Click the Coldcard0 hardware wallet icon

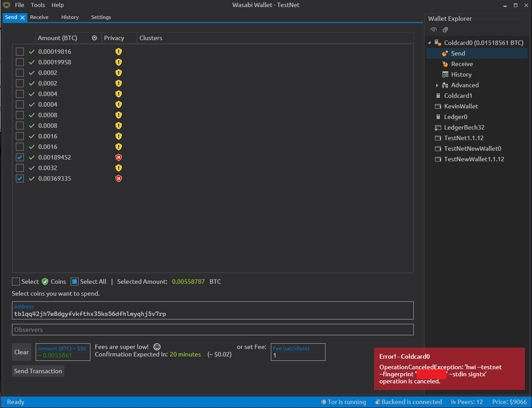click(x=438, y=43)
